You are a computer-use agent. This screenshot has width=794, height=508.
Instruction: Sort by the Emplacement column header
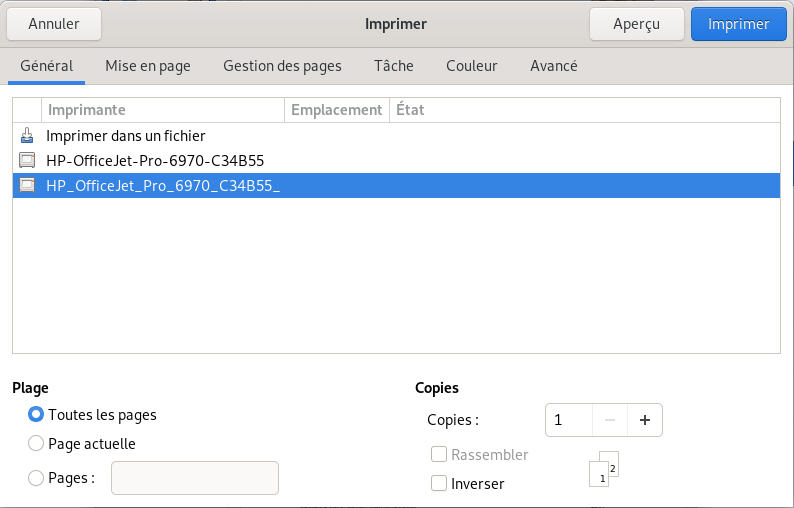pyautogui.click(x=336, y=110)
